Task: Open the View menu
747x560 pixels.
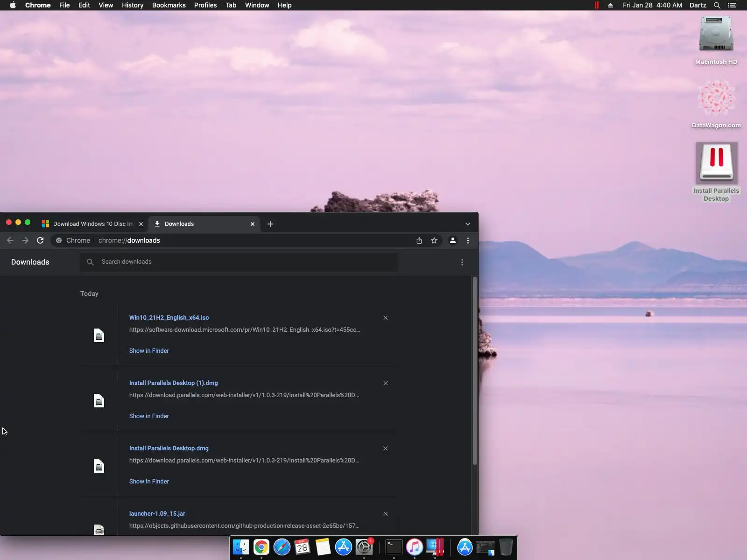Action: point(106,5)
